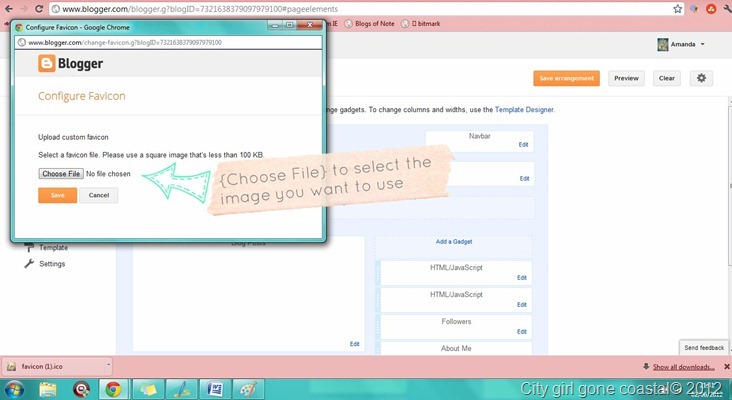Open the gear settings menu
Image resolution: width=732 pixels, height=400 pixels.
(x=701, y=78)
